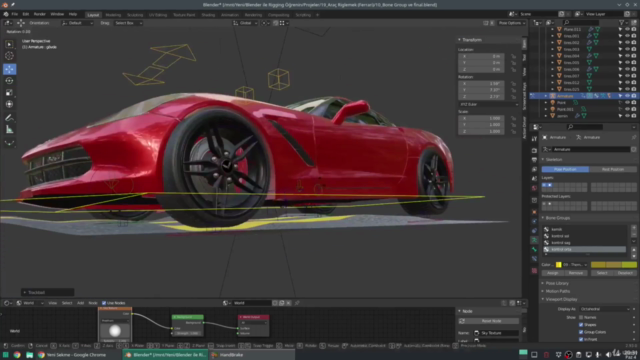The width and height of the screenshot is (640, 360).
Task: Click the Deselect bone group button
Action: [625, 273]
